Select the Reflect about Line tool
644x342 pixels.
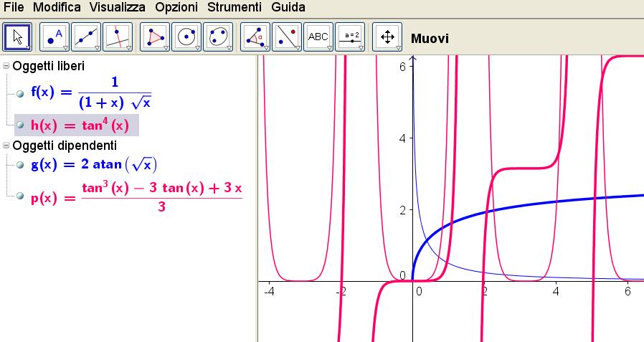(287, 37)
